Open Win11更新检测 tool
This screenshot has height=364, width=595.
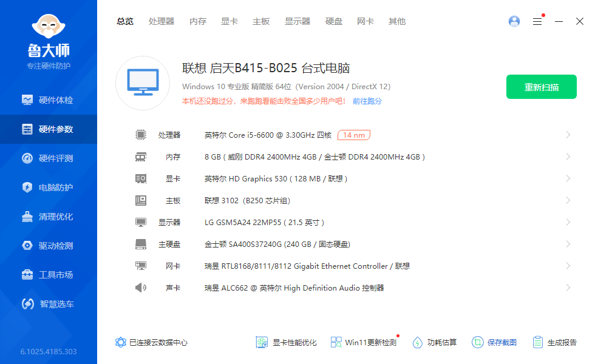[364, 342]
